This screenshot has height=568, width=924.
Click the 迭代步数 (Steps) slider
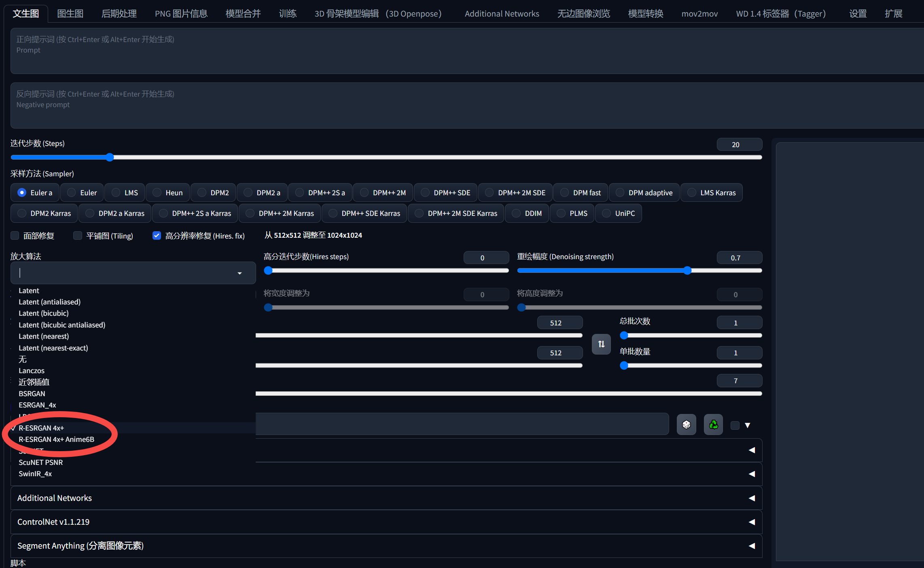[x=386, y=157]
